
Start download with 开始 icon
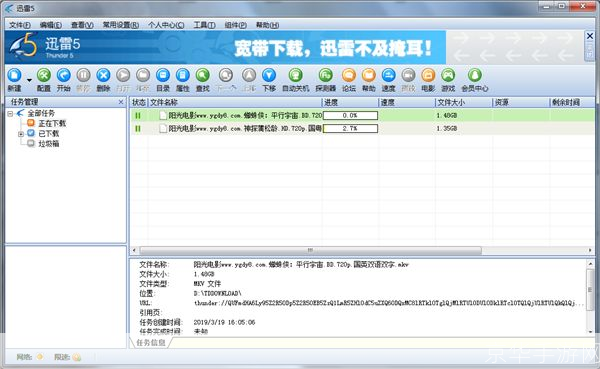tap(64, 75)
